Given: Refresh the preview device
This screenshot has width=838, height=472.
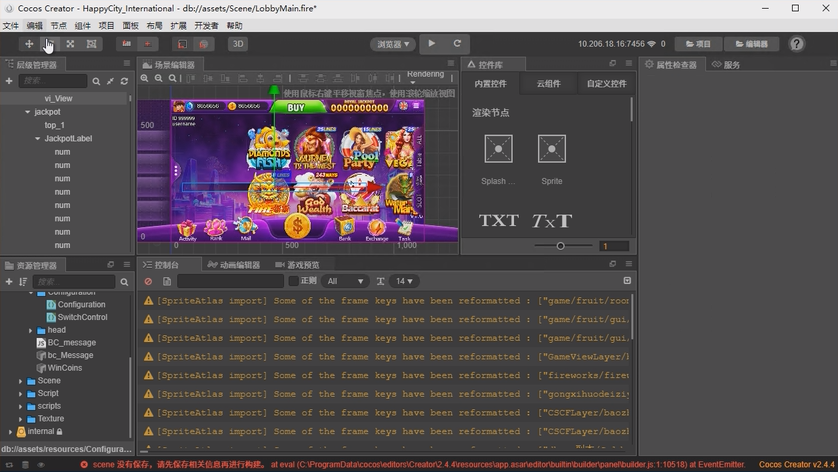Looking at the screenshot, I should coord(457,43).
